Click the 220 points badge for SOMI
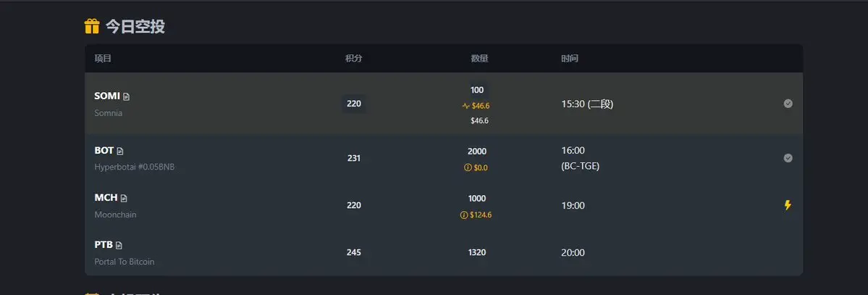868x295 pixels. (x=354, y=104)
